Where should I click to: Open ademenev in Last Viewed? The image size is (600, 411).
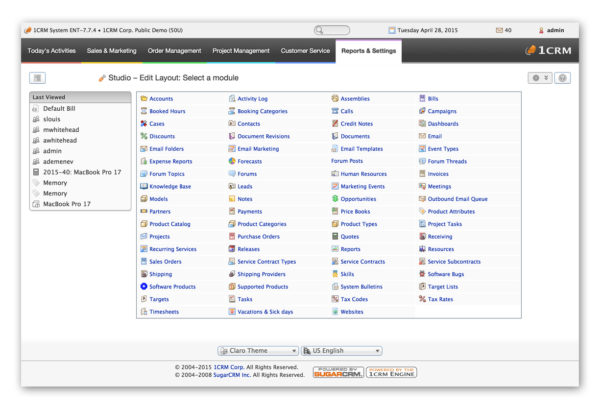tap(58, 161)
